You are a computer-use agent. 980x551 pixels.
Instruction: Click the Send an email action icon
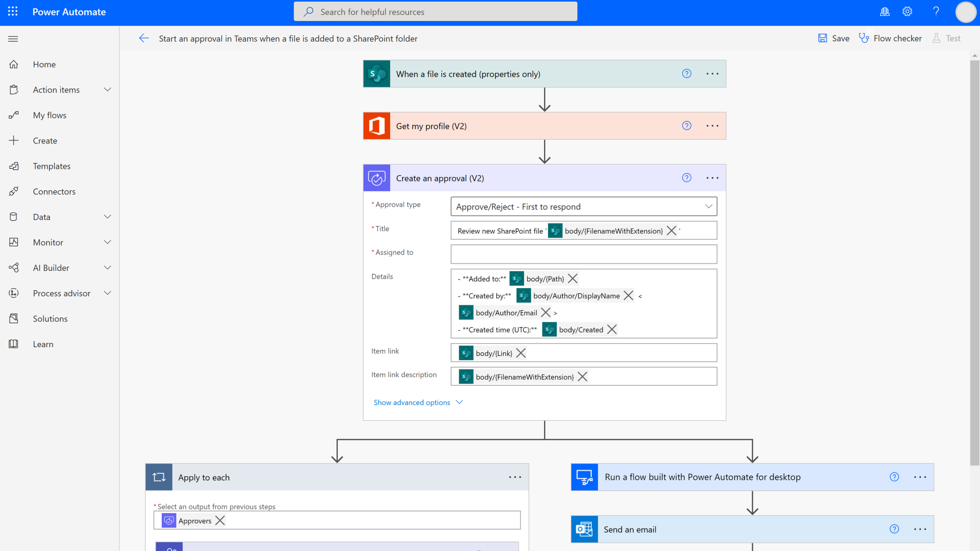583,530
